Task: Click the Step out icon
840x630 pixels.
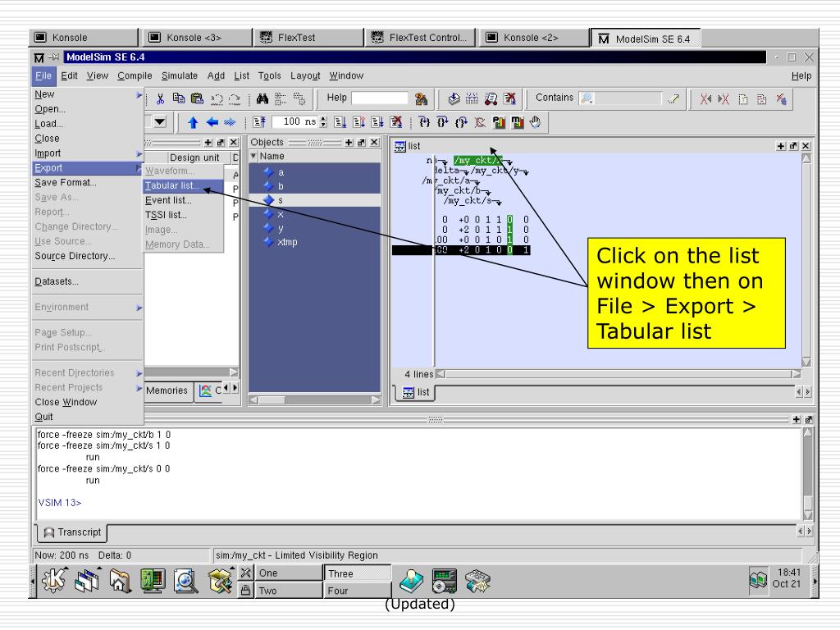Action: (x=461, y=123)
